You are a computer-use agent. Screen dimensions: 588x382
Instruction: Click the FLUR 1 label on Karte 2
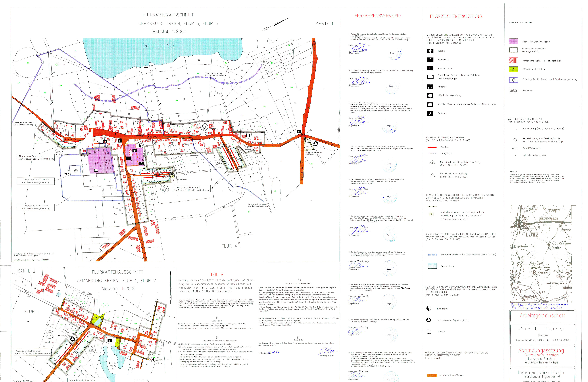[31, 312]
